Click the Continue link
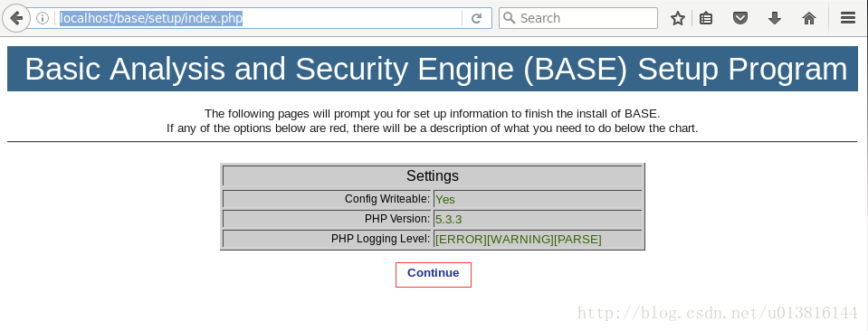This screenshot has height=331, width=868. [x=433, y=273]
